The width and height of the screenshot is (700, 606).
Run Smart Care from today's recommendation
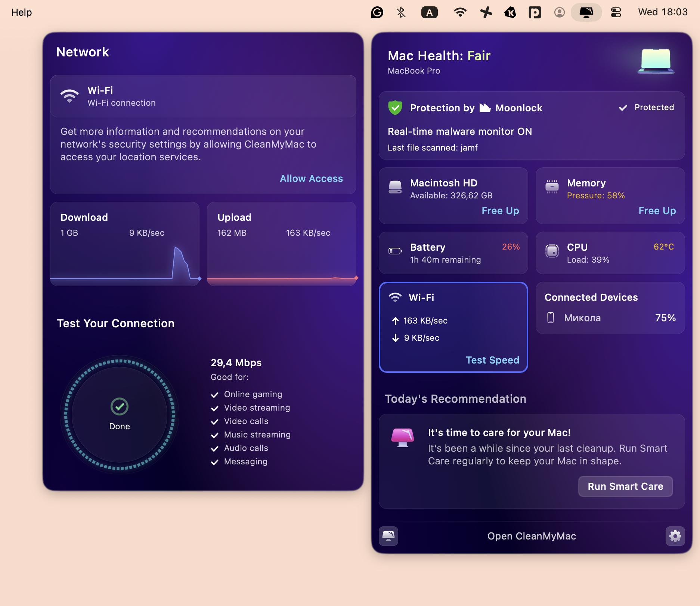pyautogui.click(x=625, y=486)
